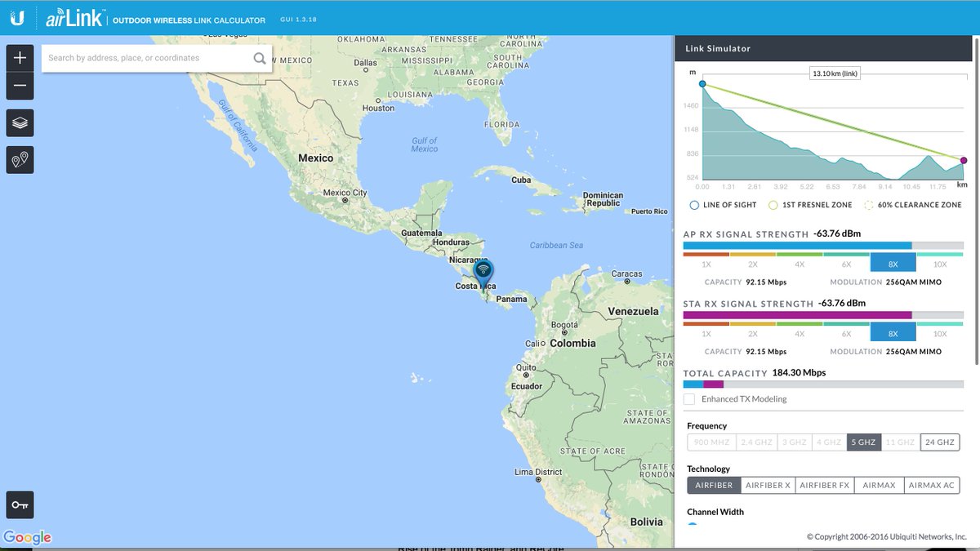The image size is (980, 551).
Task: Click the STA RX signal strength bar
Action: (823, 315)
